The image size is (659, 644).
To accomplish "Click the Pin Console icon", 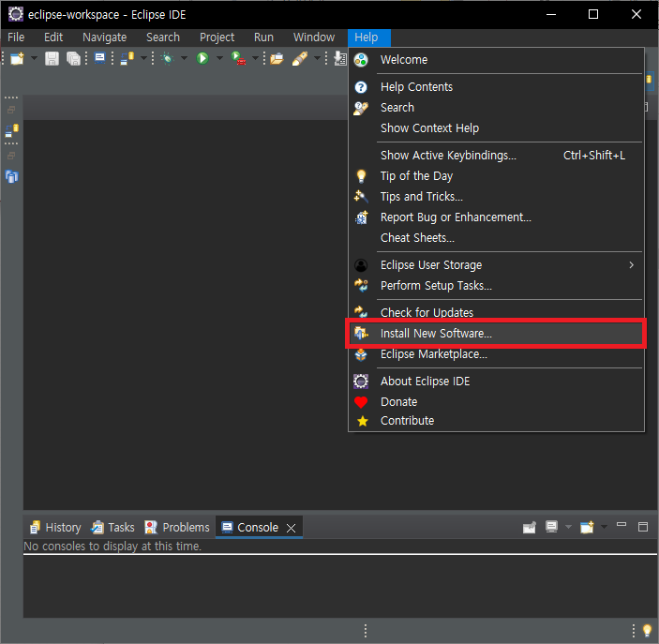I will [530, 527].
